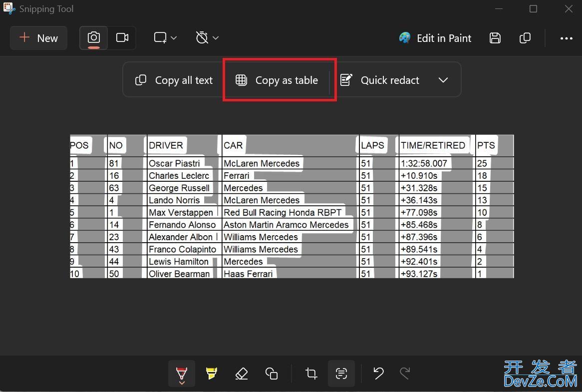Image resolution: width=582 pixels, height=392 pixels.
Task: Select the Eraser tool
Action: click(242, 374)
